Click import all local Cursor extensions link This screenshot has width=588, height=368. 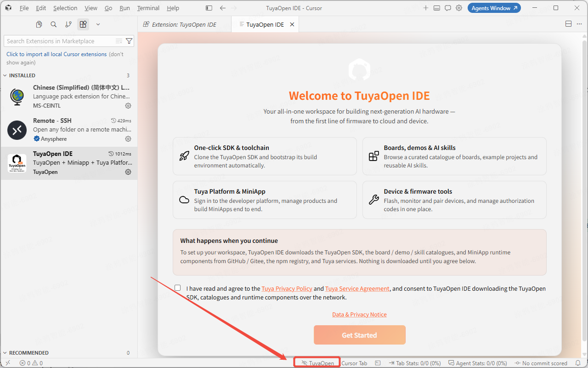pyautogui.click(x=57, y=54)
